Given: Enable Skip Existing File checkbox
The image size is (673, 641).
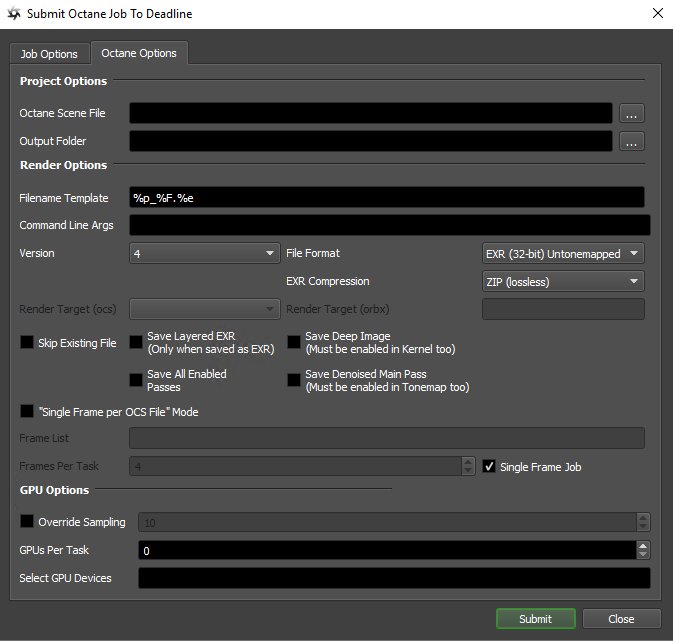Looking at the screenshot, I should 27,343.
